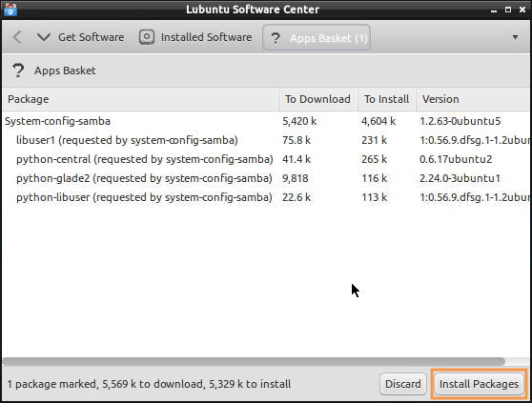The height and width of the screenshot is (403, 532).
Task: Click the 231 k install cell
Action: coord(374,140)
